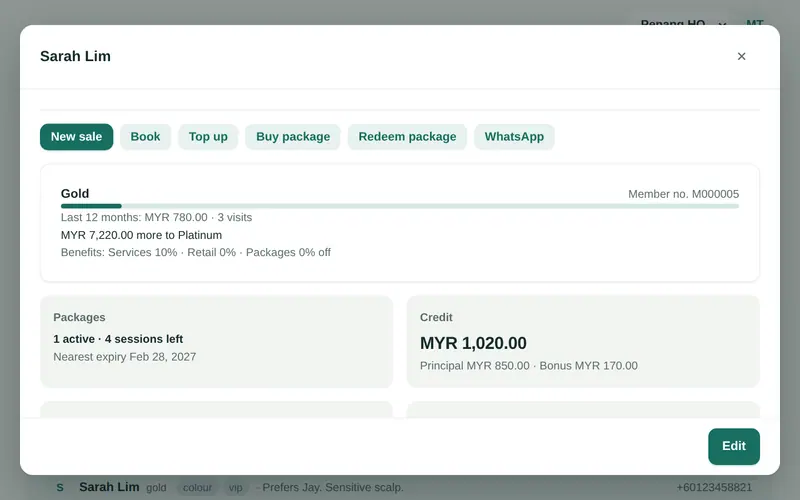Choose Buy package
Screen dimensions: 800x500
293,137
